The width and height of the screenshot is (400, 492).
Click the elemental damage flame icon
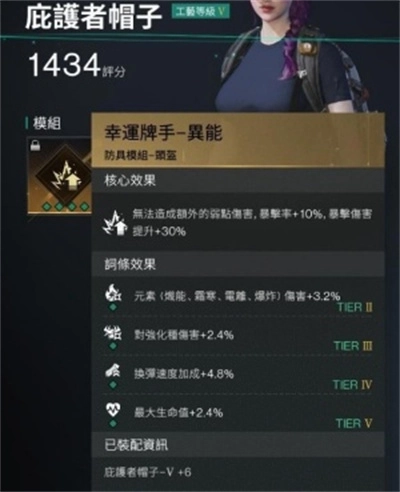(113, 293)
